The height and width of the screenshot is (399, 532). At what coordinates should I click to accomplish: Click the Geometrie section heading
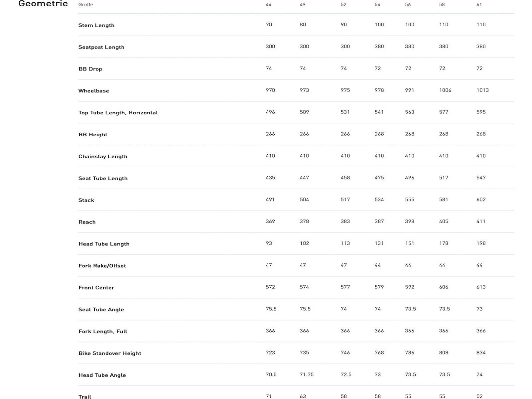pyautogui.click(x=43, y=4)
